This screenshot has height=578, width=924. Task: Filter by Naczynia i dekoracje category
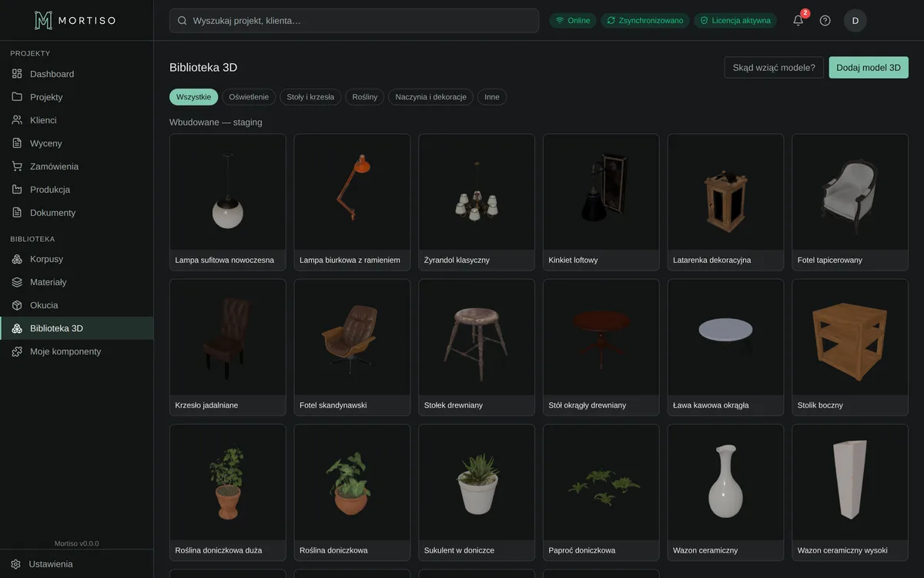[x=431, y=97]
